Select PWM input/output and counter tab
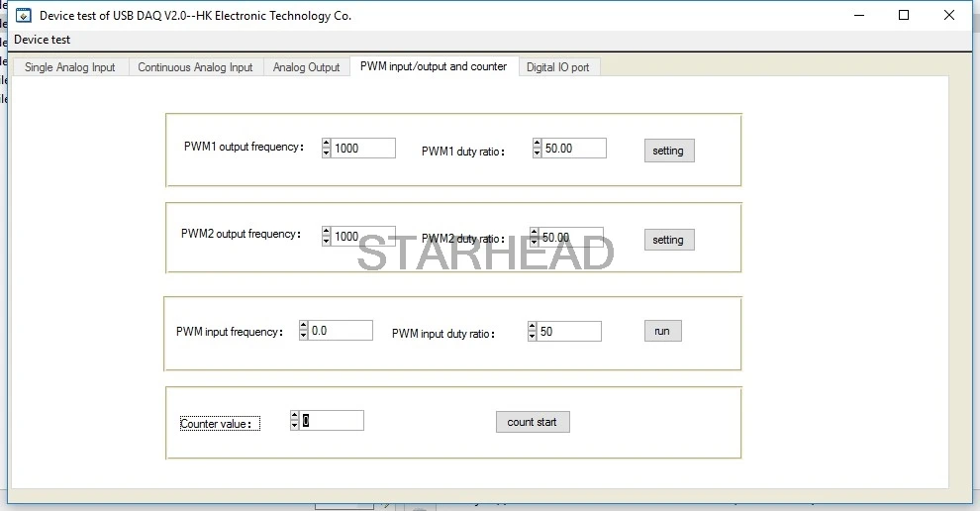This screenshot has width=980, height=511. 434,65
